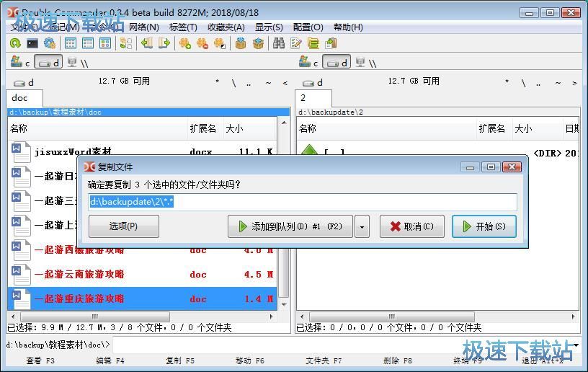Click the select group (green plus) icon
This screenshot has width=588, height=372.
[185, 43]
